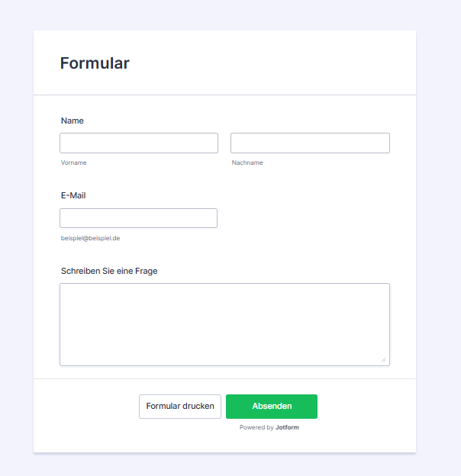
Task: Click the Powered by text
Action: 256,428
